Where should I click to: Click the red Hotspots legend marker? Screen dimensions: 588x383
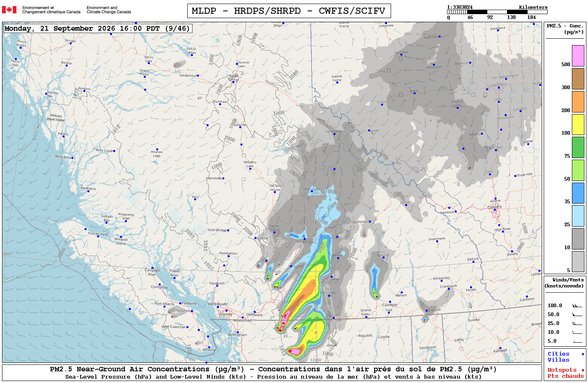583,370
